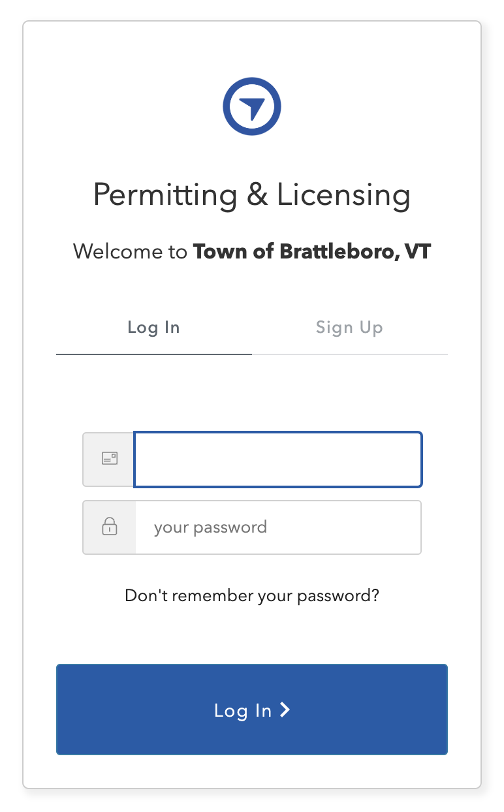
Task: Select the Log In tab
Action: [153, 327]
